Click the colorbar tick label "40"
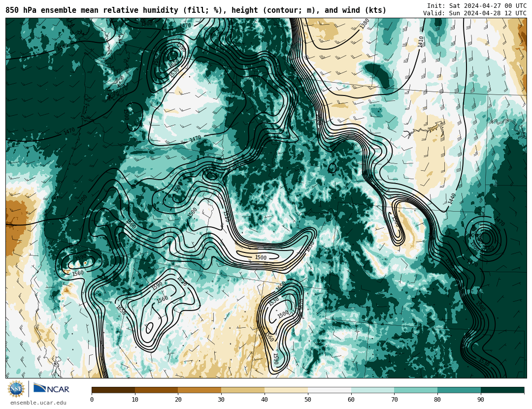Image resolution: width=532 pixels, height=409 pixels. [x=265, y=400]
